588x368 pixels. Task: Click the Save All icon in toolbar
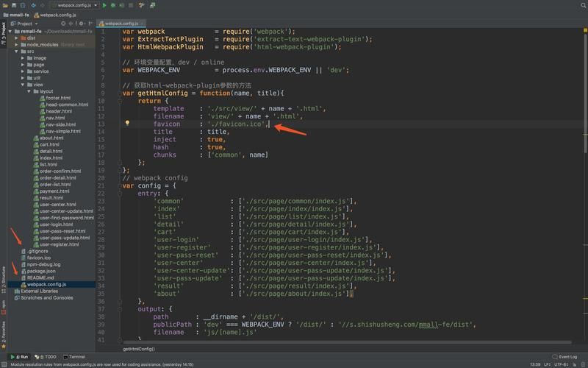[x=15, y=5]
